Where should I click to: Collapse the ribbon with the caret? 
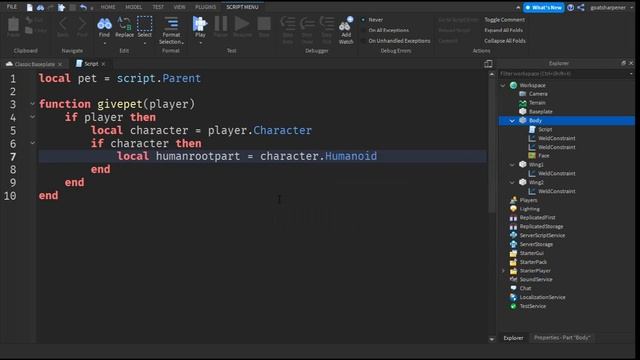point(518,7)
